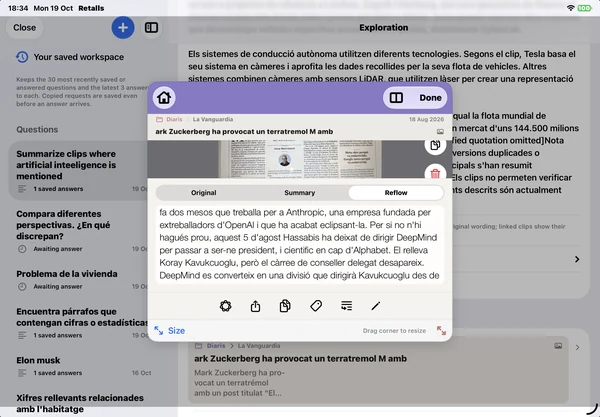600x417 pixels.
Task: Open the Zuckerberg clip card in background
Action: pos(378,371)
